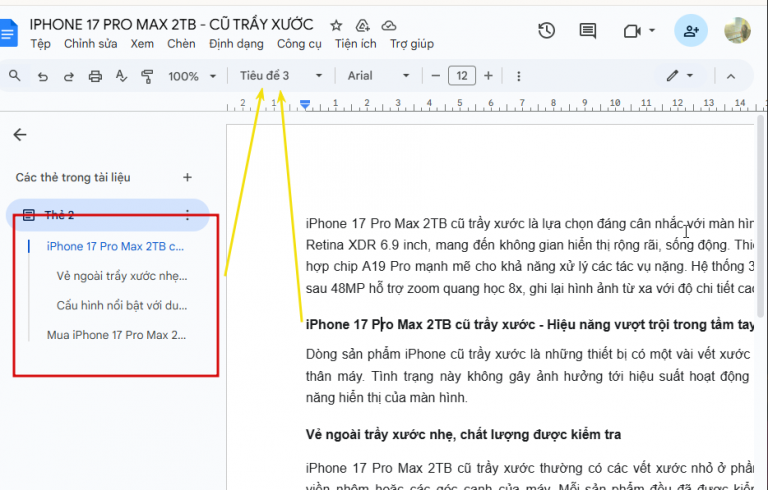768x490 pixels.
Task: Open the editing mode pencil dropdown
Action: 680,76
